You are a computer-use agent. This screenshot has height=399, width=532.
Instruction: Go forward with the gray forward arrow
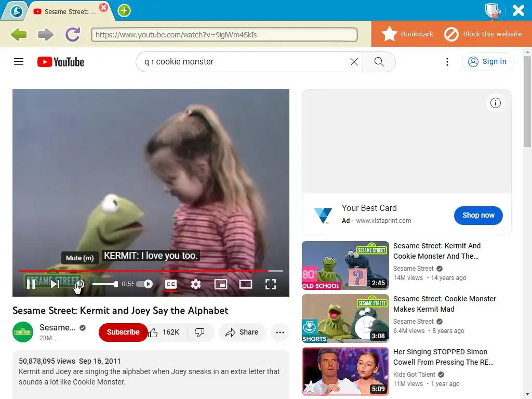click(x=46, y=34)
